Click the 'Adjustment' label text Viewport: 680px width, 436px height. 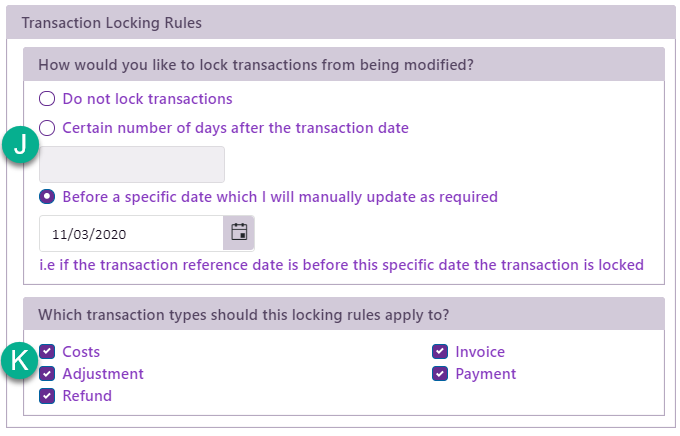103,374
